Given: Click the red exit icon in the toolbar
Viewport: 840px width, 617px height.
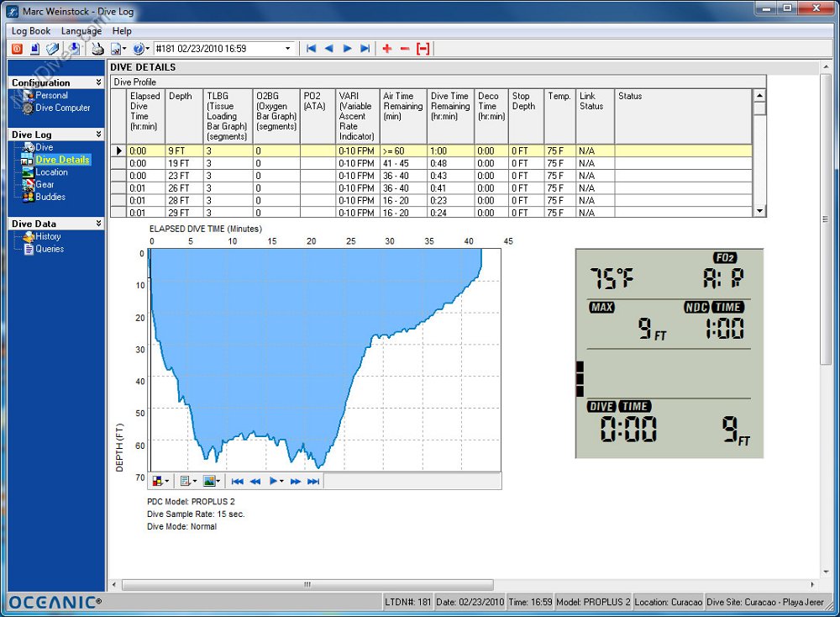Looking at the screenshot, I should (17, 49).
